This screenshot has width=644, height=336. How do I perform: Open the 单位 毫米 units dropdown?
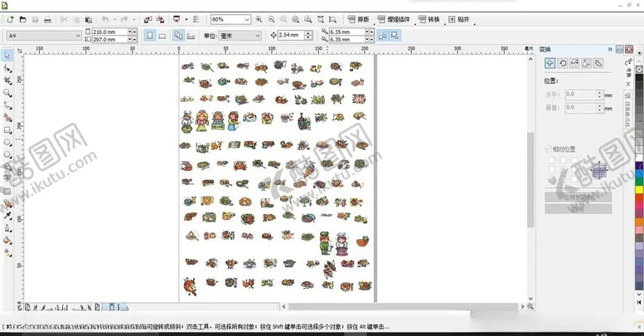click(258, 36)
